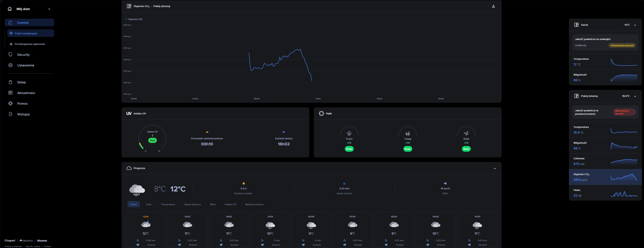Click the Pokój dzienny module icon
Image resolution: width=644 pixels, height=248 pixels.
pyautogui.click(x=576, y=96)
